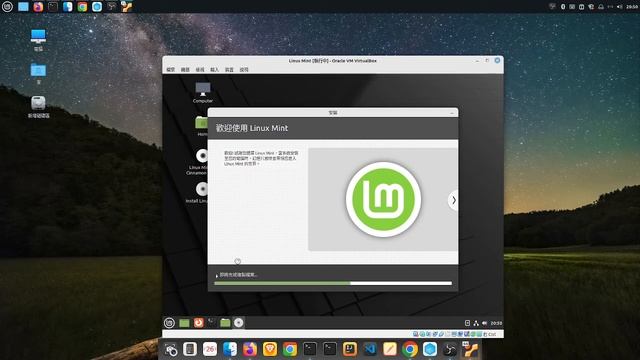Open the blue Files folder in top panel
Image resolution: width=640 pixels, height=360 pixels.
(x=23, y=7)
